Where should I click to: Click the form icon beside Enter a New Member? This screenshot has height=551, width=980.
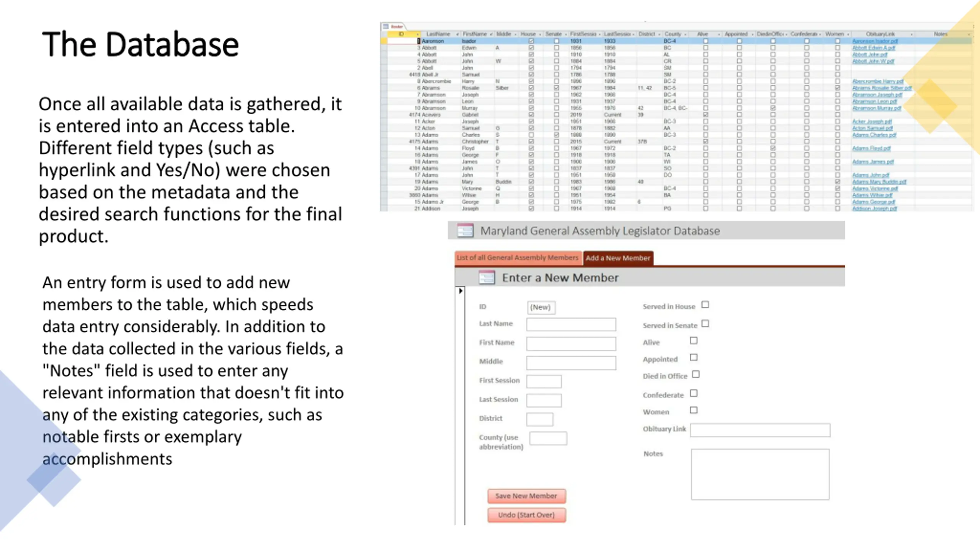(487, 277)
